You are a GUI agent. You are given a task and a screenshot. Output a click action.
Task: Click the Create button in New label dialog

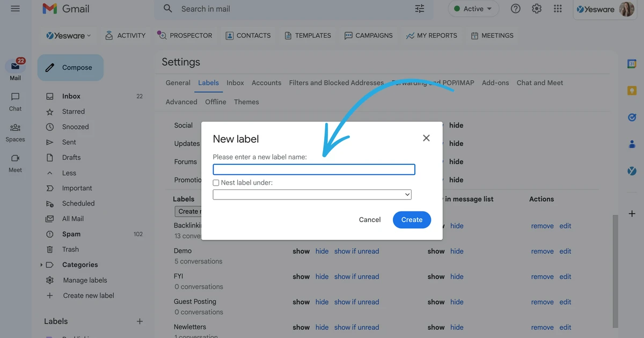pos(412,219)
